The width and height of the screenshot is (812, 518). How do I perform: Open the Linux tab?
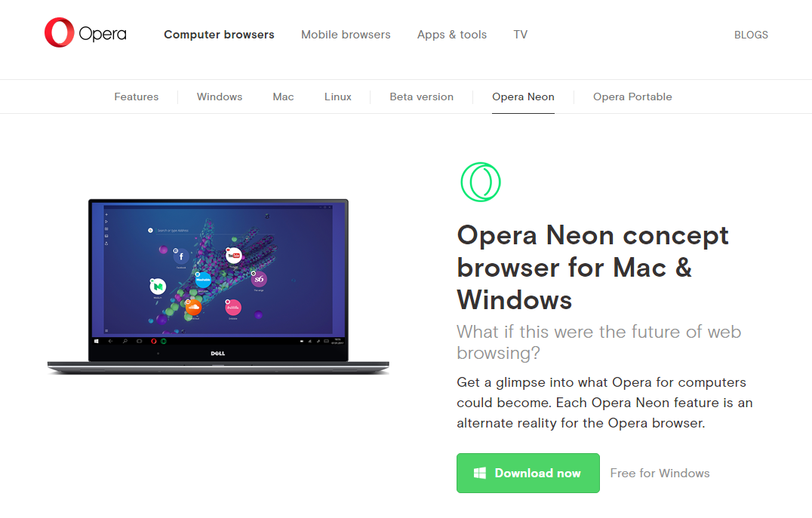[338, 97]
